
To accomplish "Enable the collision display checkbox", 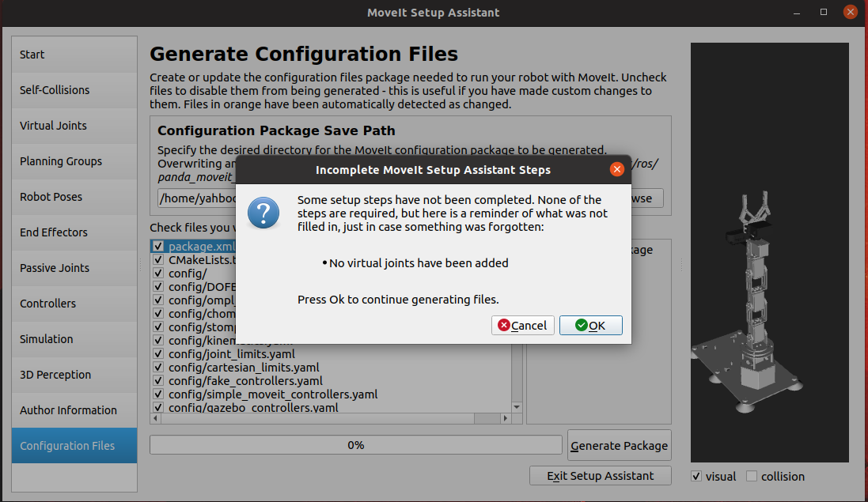I will tap(751, 476).
